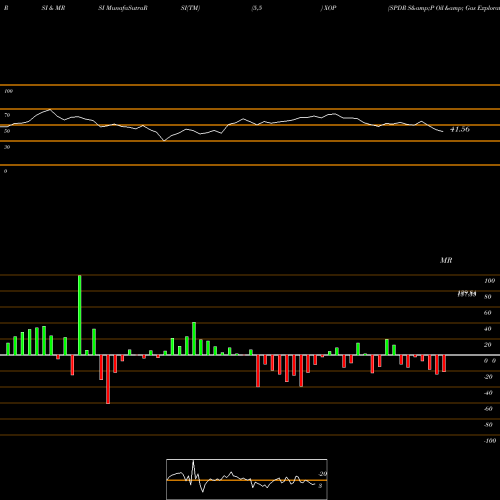Click the '(5,5' parameter text

[257, 8]
